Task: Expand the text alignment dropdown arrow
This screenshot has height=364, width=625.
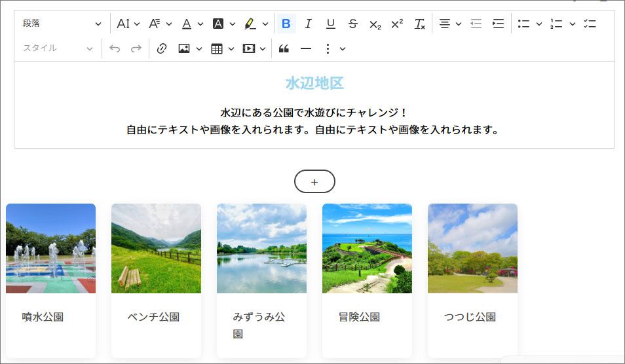Action: tap(459, 24)
